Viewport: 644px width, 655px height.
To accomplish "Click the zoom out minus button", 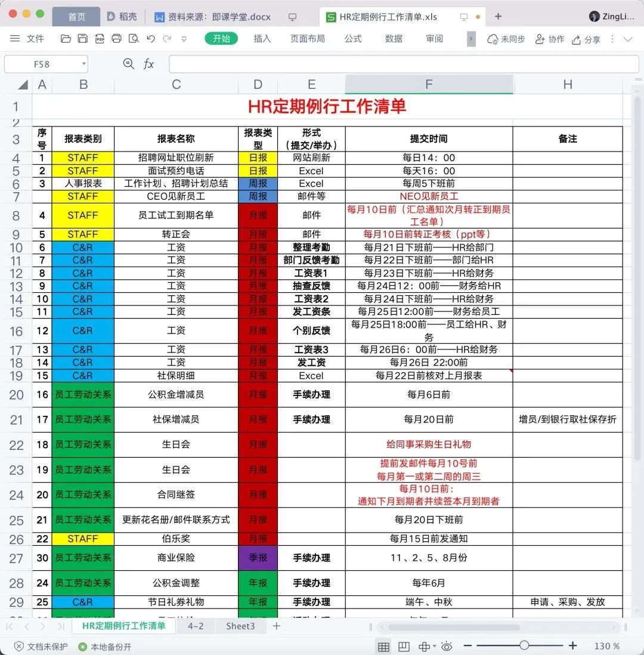I will click(x=467, y=646).
